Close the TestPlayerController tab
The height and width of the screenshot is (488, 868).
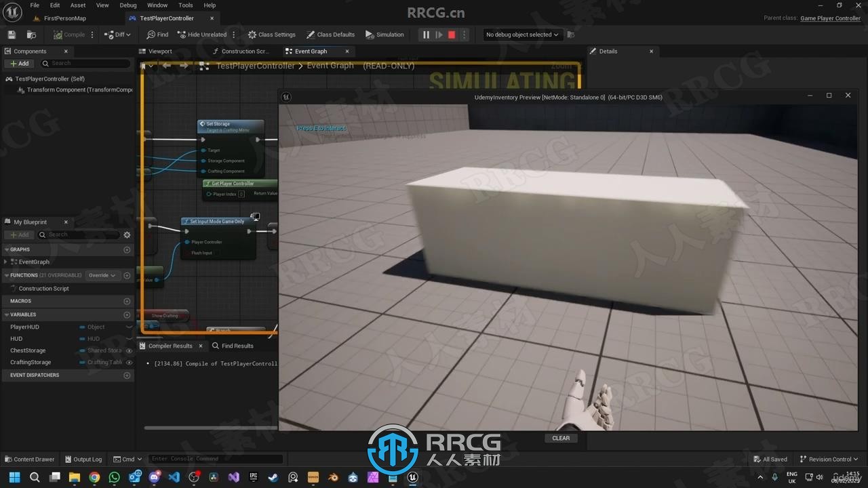[212, 18]
